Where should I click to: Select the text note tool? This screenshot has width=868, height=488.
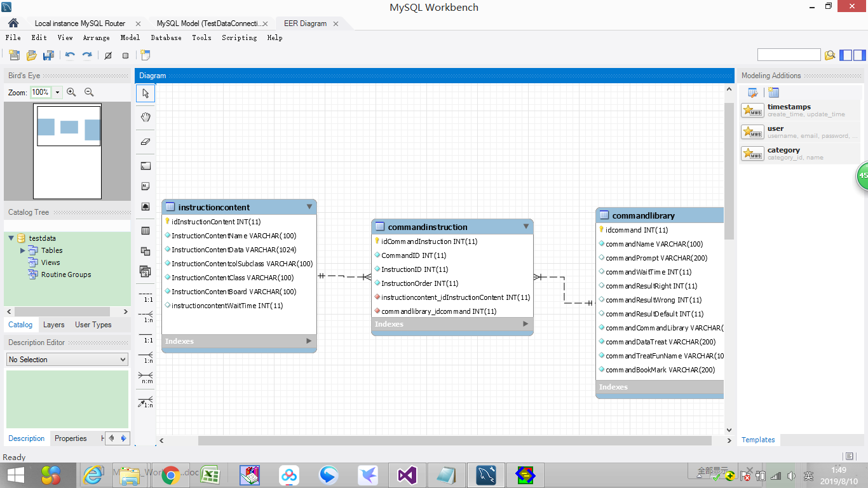[146, 186]
